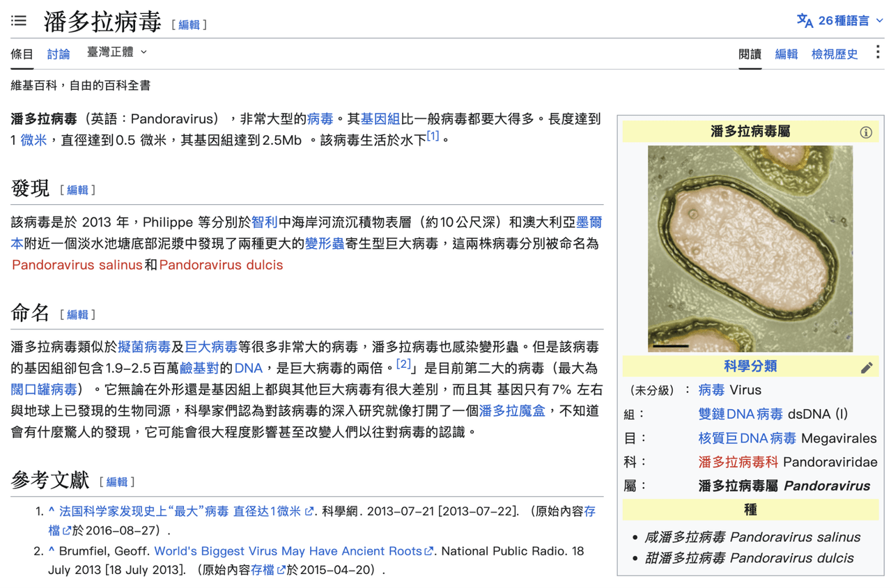
Task: Click the external link icon after 直径达1微米
Action: pyautogui.click(x=309, y=512)
